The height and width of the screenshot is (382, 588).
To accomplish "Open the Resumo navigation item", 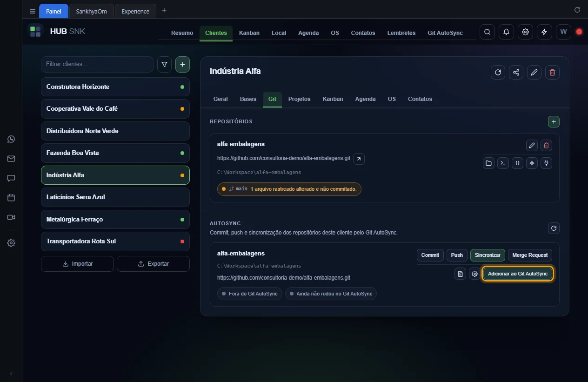I will click(x=182, y=33).
